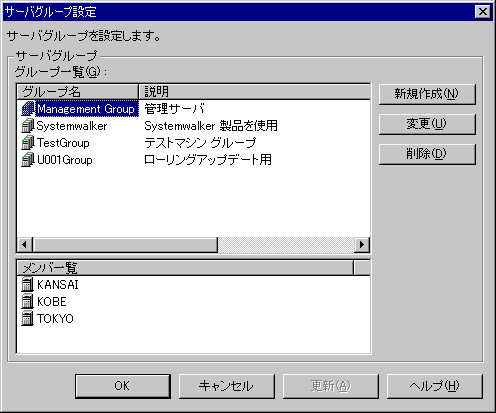This screenshot has height=413, width=496.
Task: Click the キャンセル button
Action: tap(227, 386)
